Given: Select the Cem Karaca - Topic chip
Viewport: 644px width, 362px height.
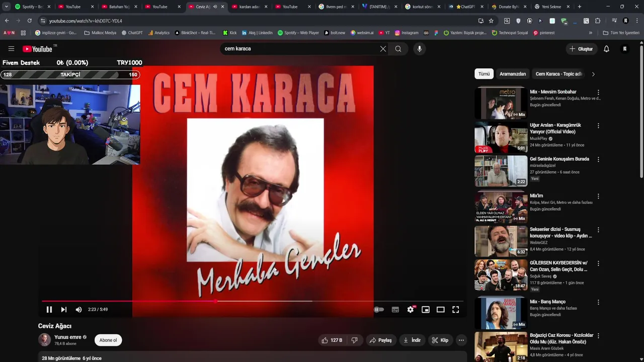Looking at the screenshot, I should tap(558, 74).
